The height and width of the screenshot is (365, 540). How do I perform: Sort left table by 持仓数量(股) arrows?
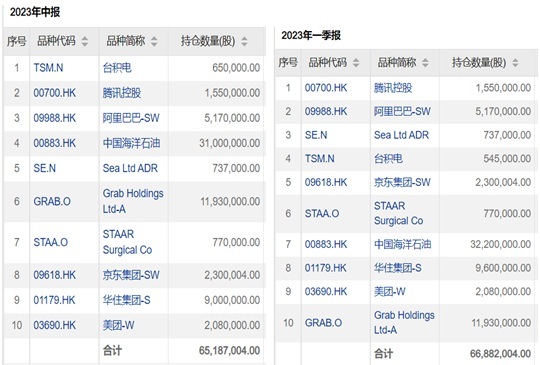coord(244,41)
